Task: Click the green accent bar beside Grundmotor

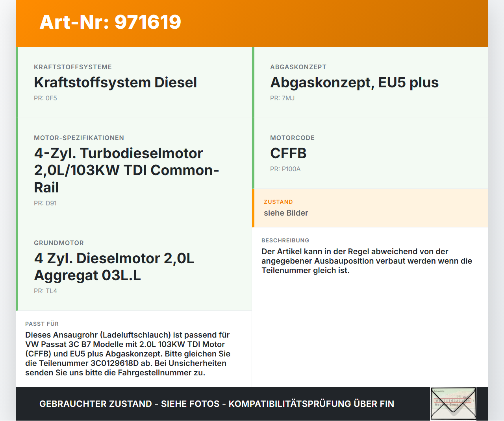Action: [x=17, y=267]
